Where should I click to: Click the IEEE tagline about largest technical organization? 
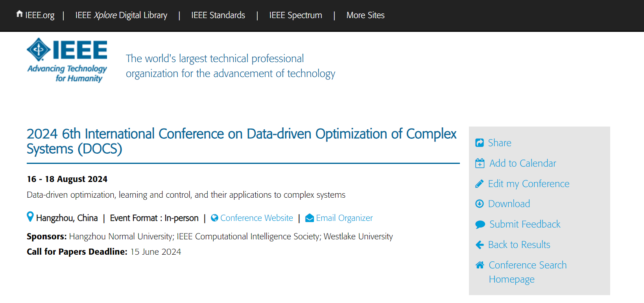point(231,66)
